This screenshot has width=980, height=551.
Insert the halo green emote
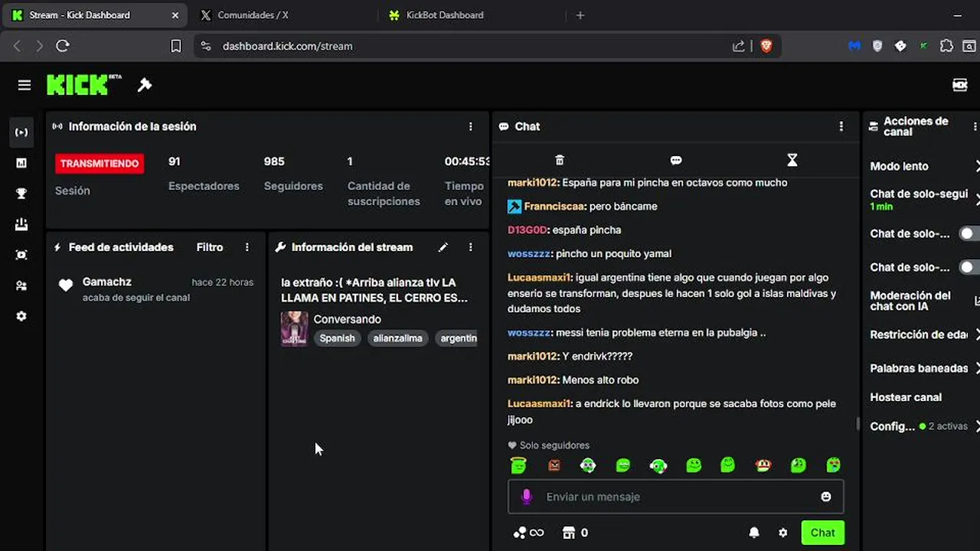click(518, 465)
